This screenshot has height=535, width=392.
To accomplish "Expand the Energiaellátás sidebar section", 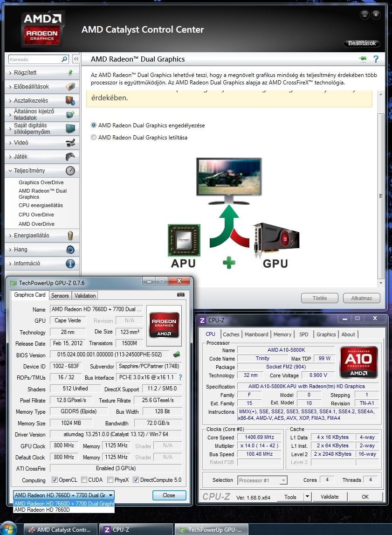I will (x=42, y=236).
